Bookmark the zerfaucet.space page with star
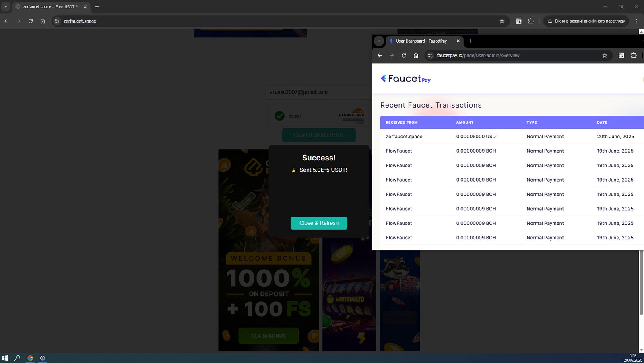Image resolution: width=644 pixels, height=363 pixels. click(x=502, y=21)
